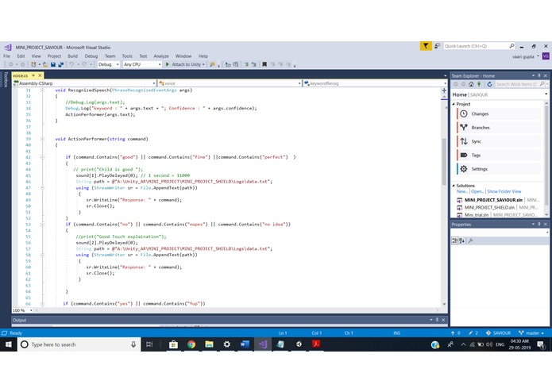
Task: Open the Tools menu
Action: pyautogui.click(x=127, y=56)
